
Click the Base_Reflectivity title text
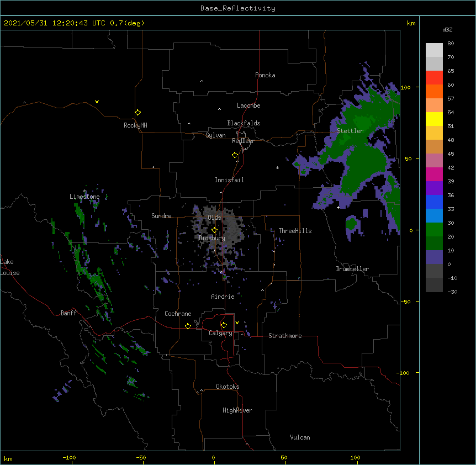tap(238, 8)
